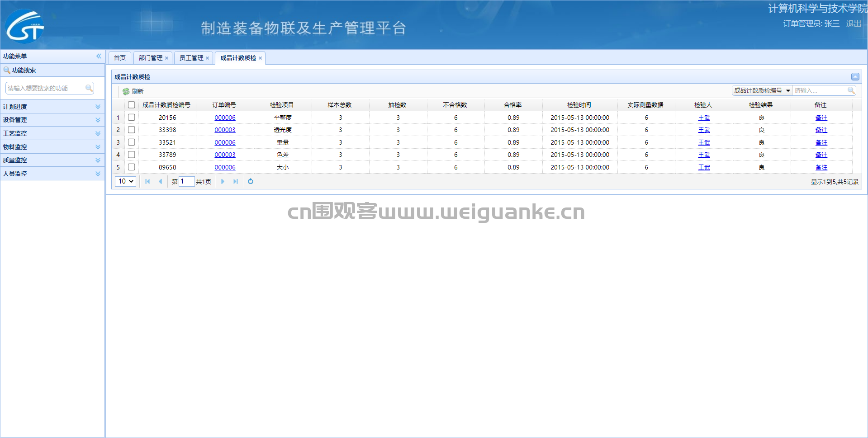Select the 透光度 cell
Screen dimensions: 868x438
(x=283, y=130)
